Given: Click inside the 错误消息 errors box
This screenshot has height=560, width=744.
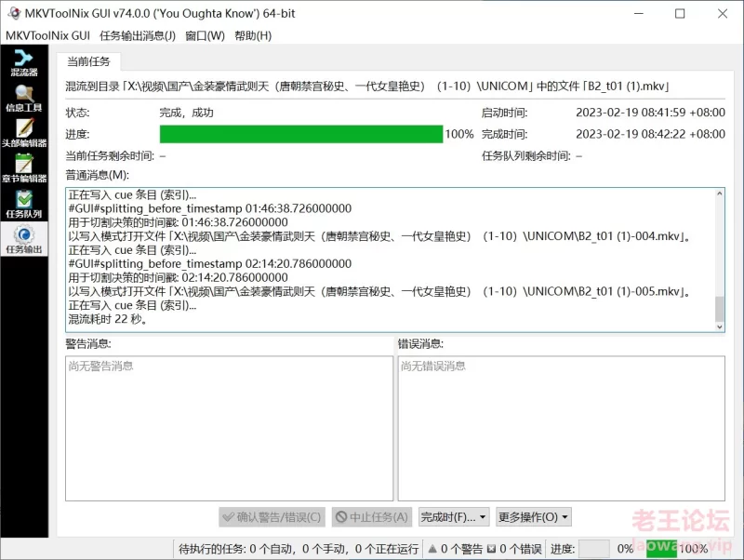Looking at the screenshot, I should (x=562, y=429).
